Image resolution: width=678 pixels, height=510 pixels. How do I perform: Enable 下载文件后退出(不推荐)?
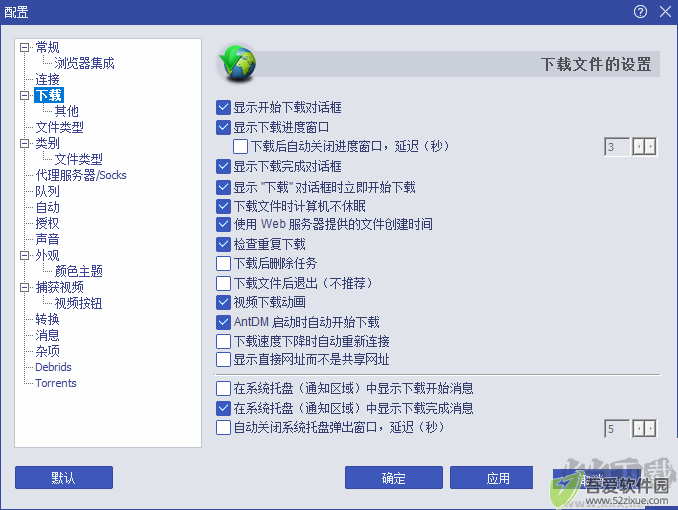pos(223,283)
